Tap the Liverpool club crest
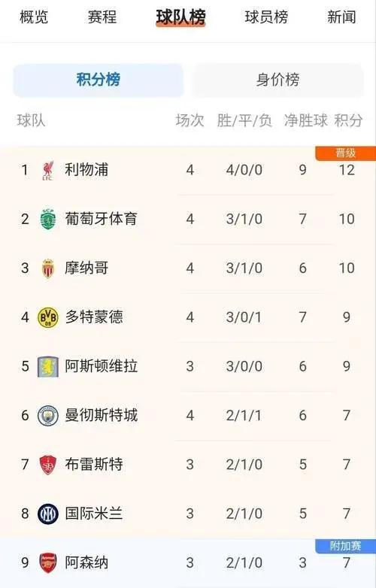376x588 pixels. tap(48, 171)
